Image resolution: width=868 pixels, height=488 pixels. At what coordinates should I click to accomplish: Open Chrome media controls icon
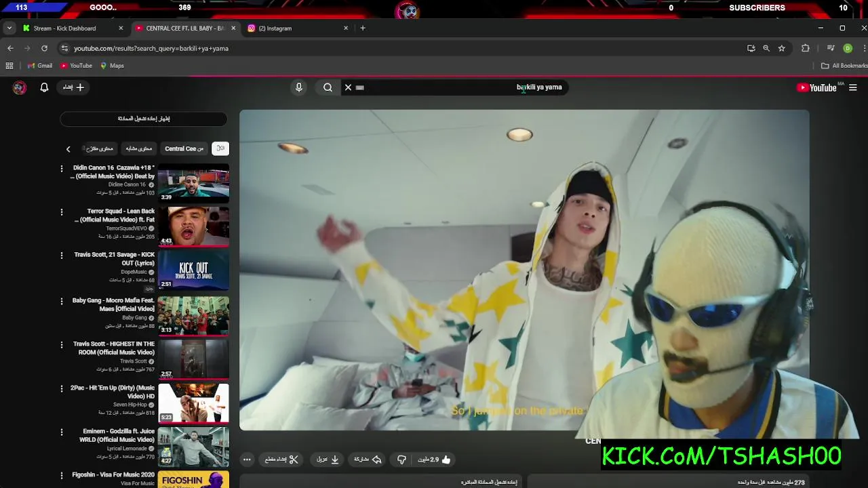tap(831, 48)
